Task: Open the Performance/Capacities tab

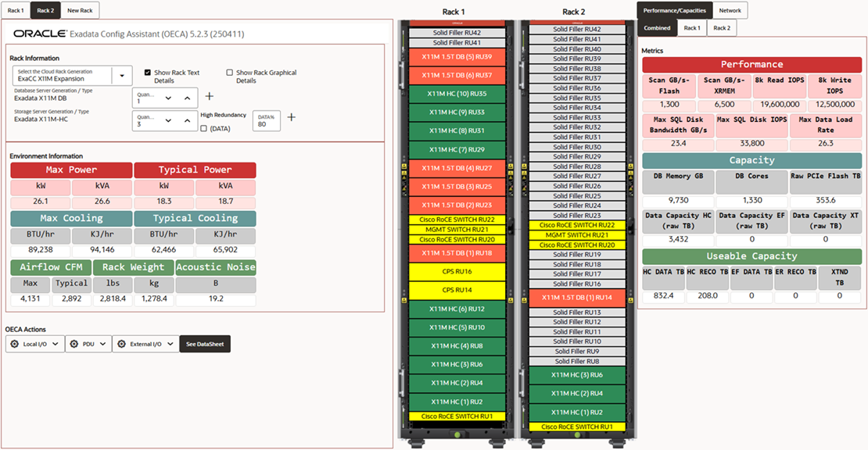Action: pyautogui.click(x=674, y=10)
